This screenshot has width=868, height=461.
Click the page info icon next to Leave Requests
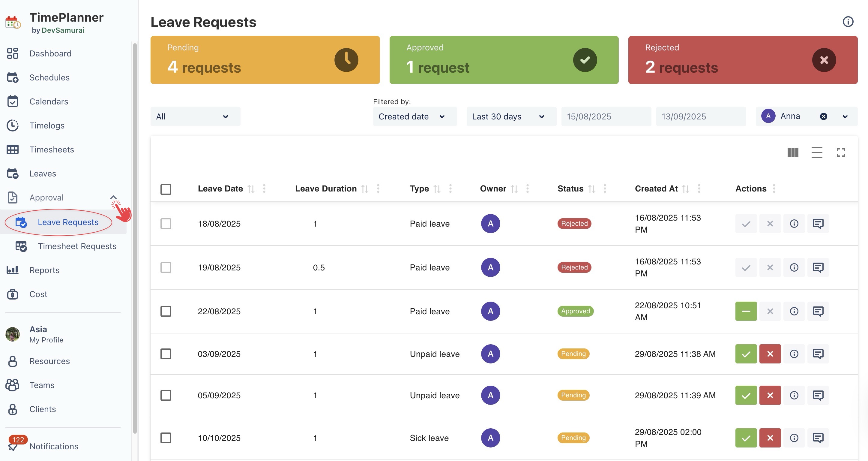(848, 22)
